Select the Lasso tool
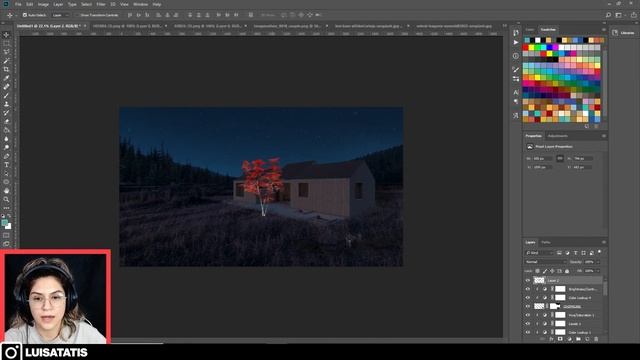This screenshot has height=360, width=640. (6, 52)
